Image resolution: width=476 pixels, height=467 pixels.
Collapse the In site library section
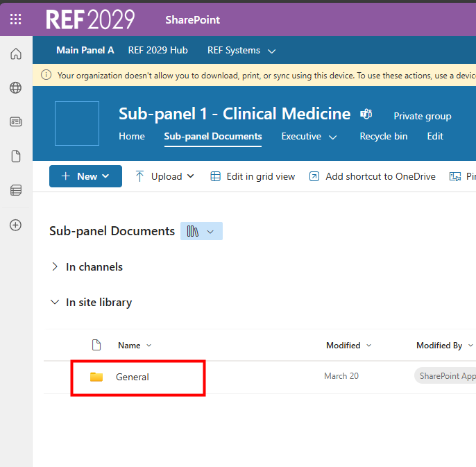(56, 302)
